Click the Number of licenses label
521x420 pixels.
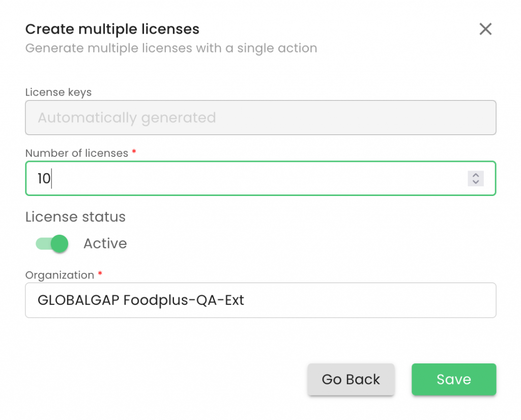click(77, 153)
